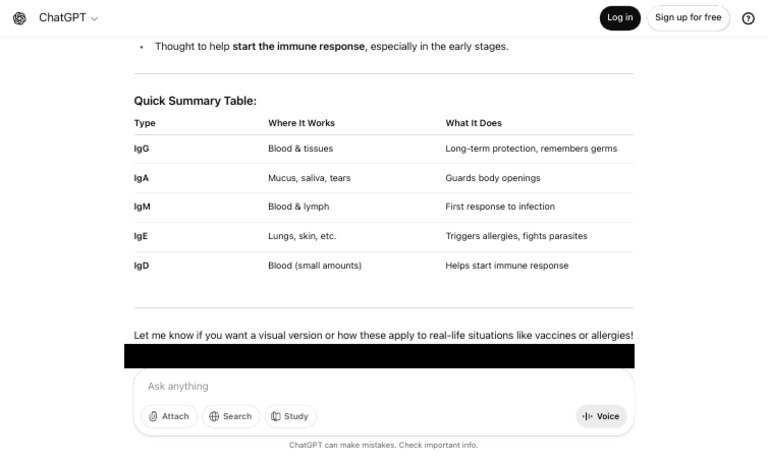Click the What It Does header
Screen dimensions: 768x464
pyautogui.click(x=474, y=123)
